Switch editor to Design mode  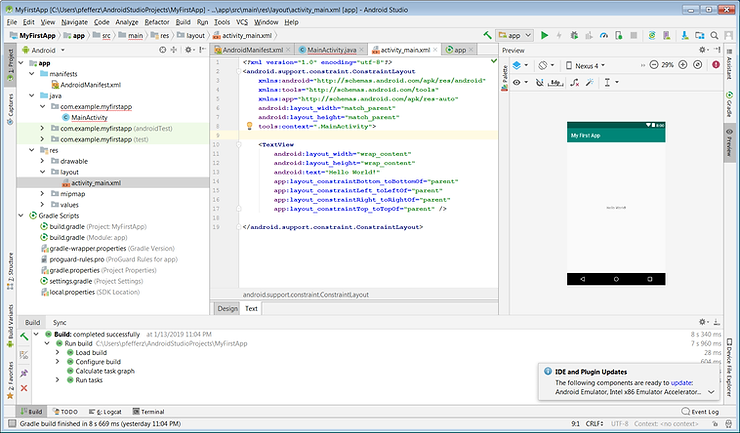coord(227,308)
